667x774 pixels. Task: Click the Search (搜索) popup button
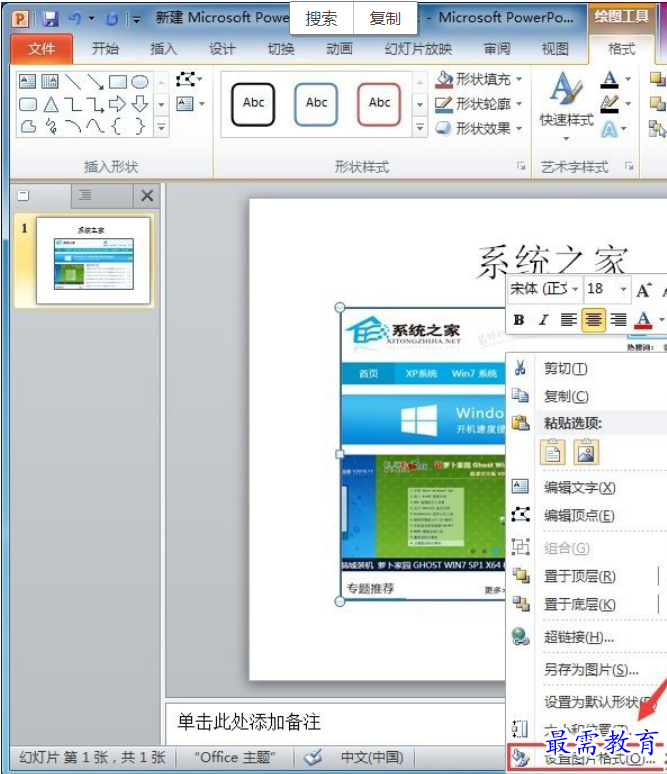point(321,19)
